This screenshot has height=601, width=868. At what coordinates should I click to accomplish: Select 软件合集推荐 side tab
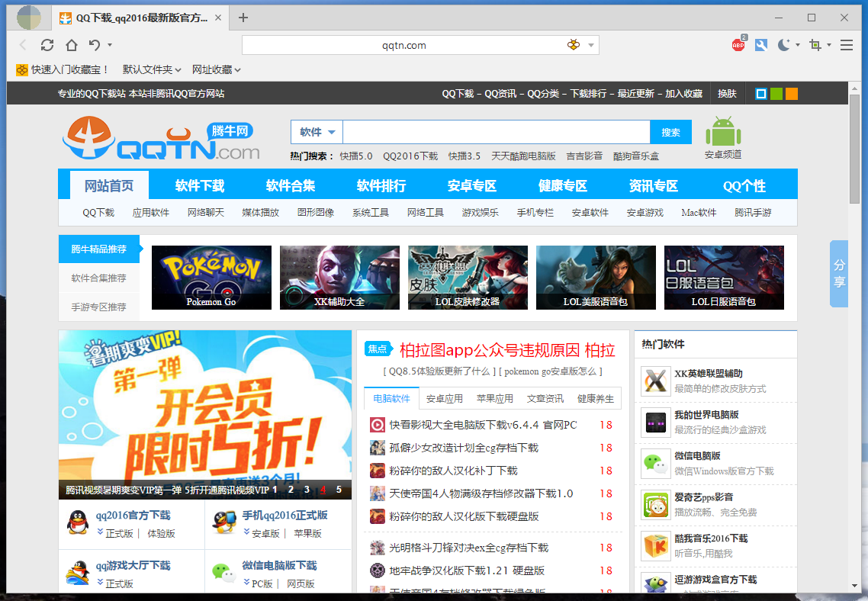tap(98, 278)
